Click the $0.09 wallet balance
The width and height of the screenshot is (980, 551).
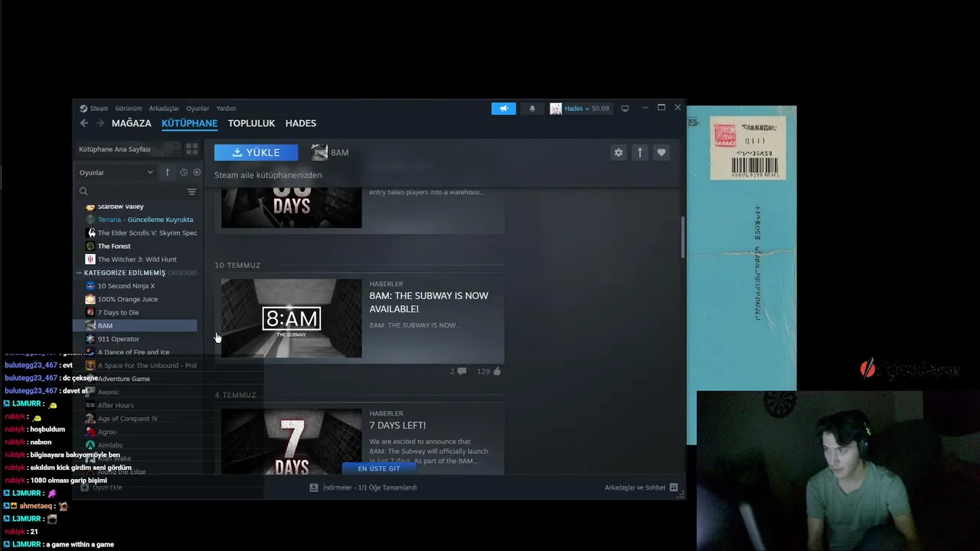(600, 109)
